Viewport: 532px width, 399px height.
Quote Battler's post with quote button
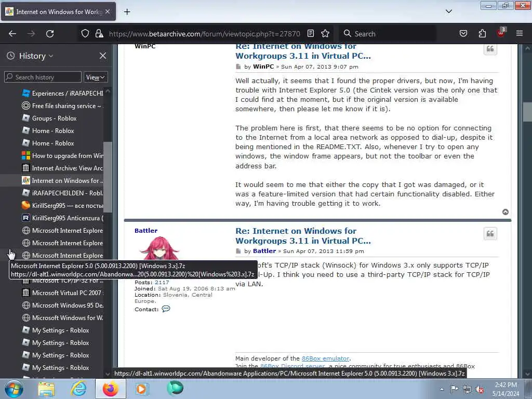pyautogui.click(x=490, y=234)
